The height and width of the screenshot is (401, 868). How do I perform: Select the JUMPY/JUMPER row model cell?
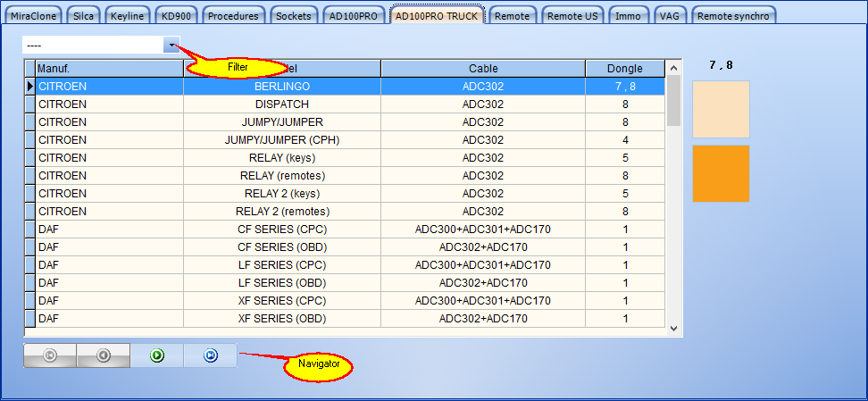pyautogui.click(x=282, y=121)
